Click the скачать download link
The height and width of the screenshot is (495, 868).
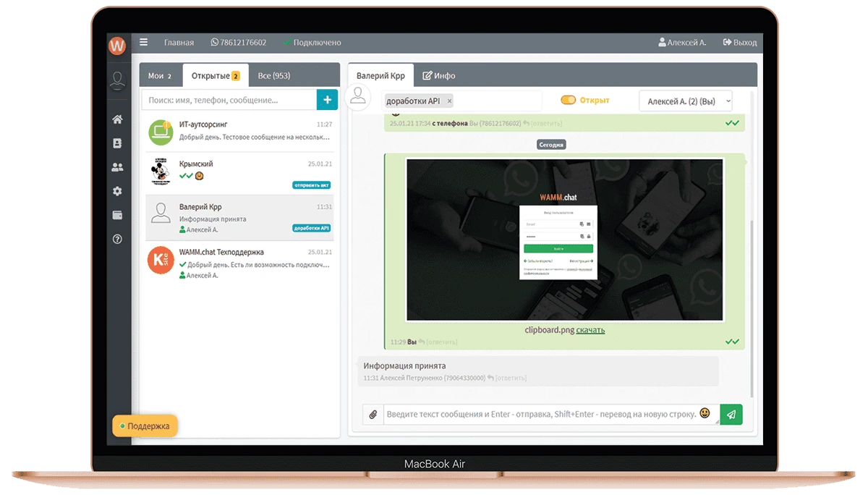(x=590, y=330)
